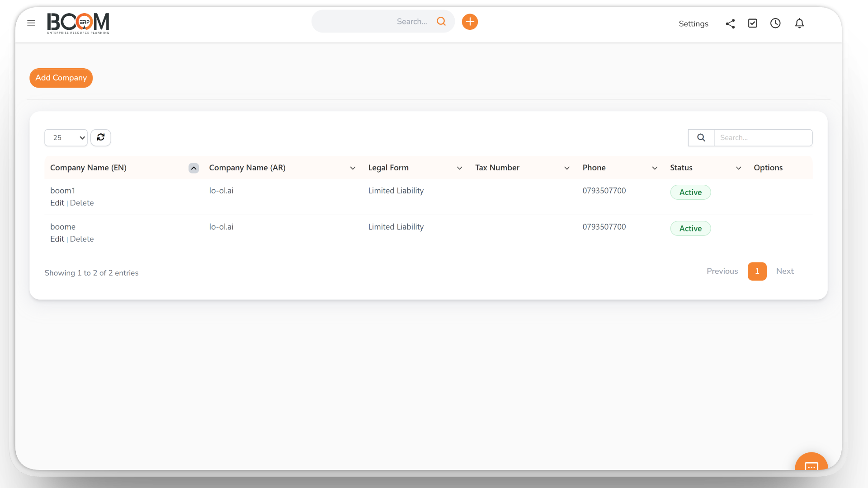Click the Options column header
The image size is (868, 488).
(768, 168)
